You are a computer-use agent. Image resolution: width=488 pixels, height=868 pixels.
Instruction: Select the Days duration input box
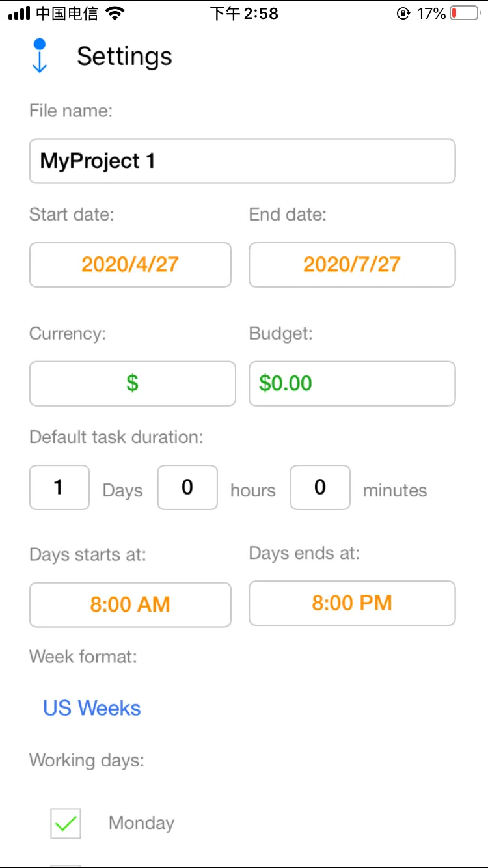(x=59, y=487)
